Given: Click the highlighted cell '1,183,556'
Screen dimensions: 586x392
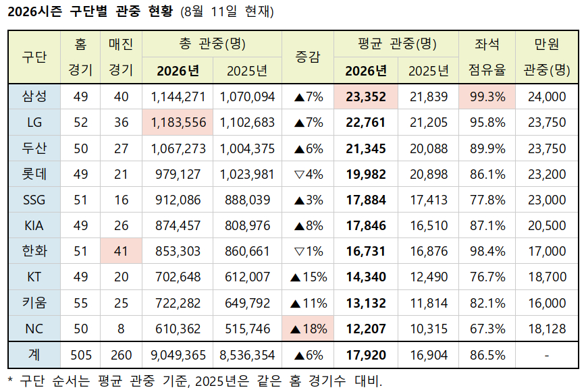Looking at the screenshot, I should click(178, 122).
